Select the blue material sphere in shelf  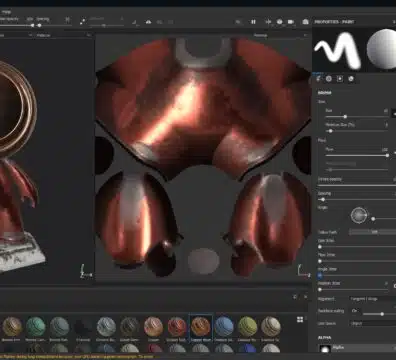224,326
